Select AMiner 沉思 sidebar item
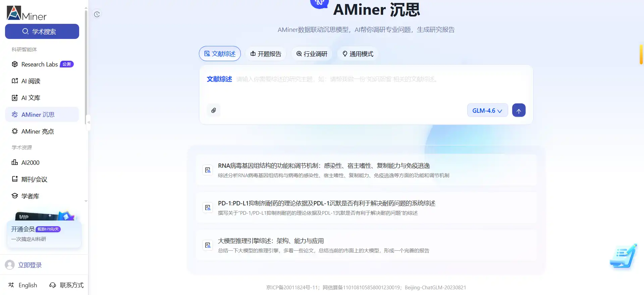The image size is (644, 295). coord(42,114)
